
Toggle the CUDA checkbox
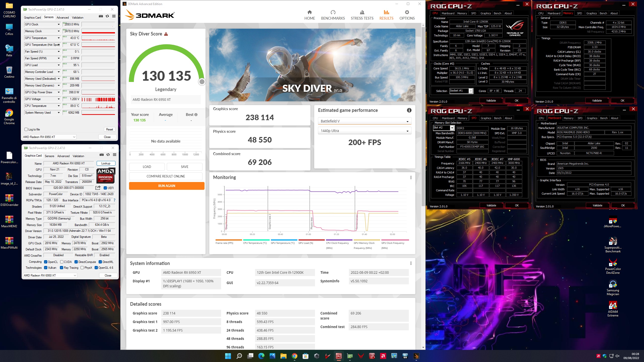pos(62,262)
